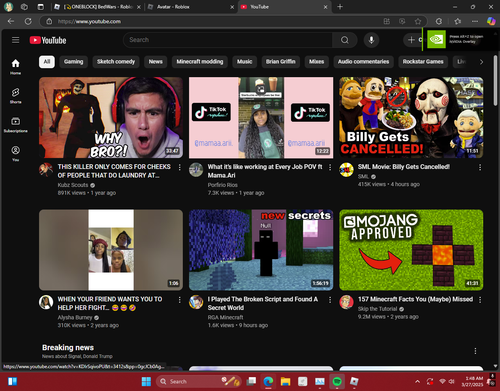Show more category chips with right arrow
This screenshot has height=391, width=500.
[x=481, y=62]
